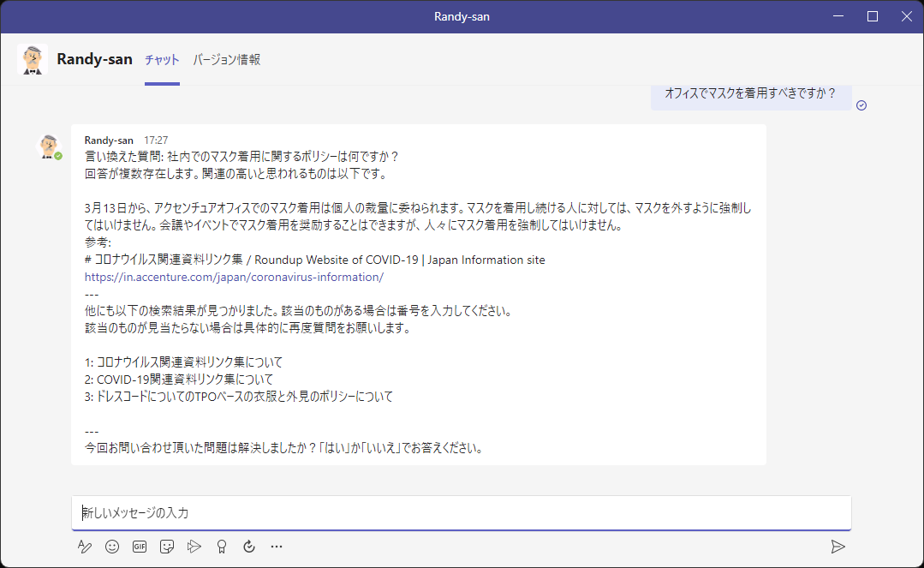Click the green presence indicator on Randy-san's avatar

[58, 155]
